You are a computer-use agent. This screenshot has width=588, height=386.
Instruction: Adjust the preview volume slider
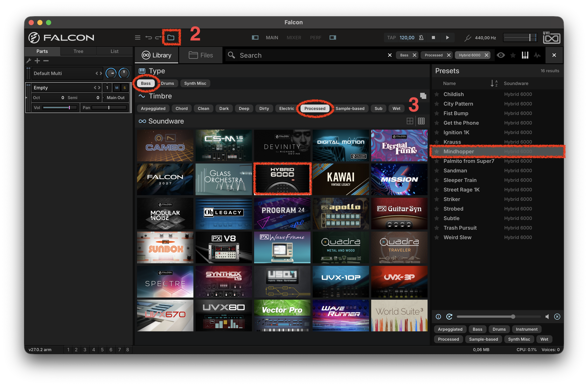499,317
